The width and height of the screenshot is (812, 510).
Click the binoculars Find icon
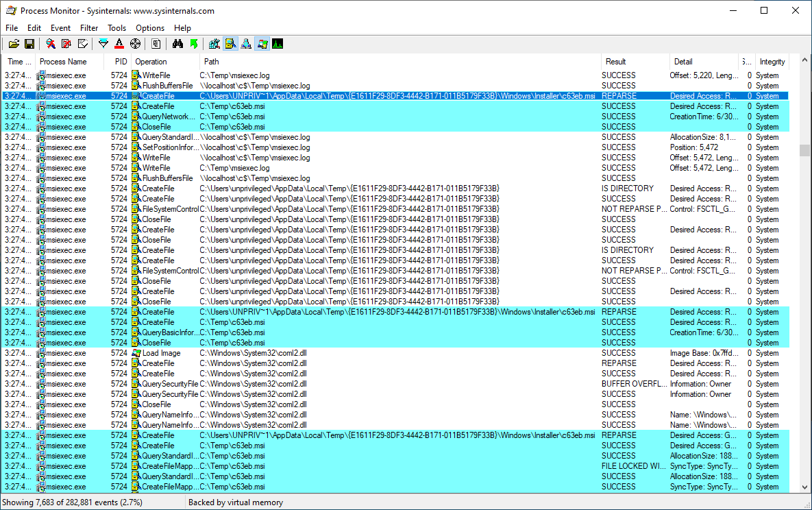(x=177, y=44)
